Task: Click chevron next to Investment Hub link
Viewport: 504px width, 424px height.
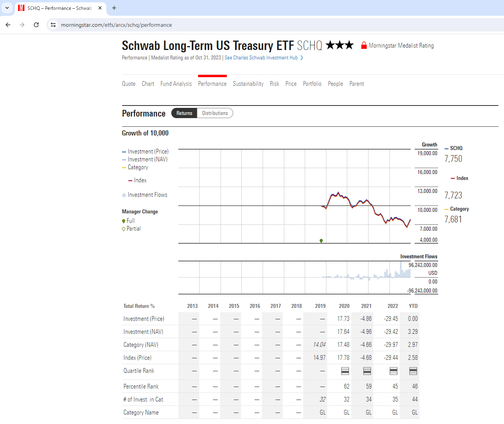Action: coord(302,58)
